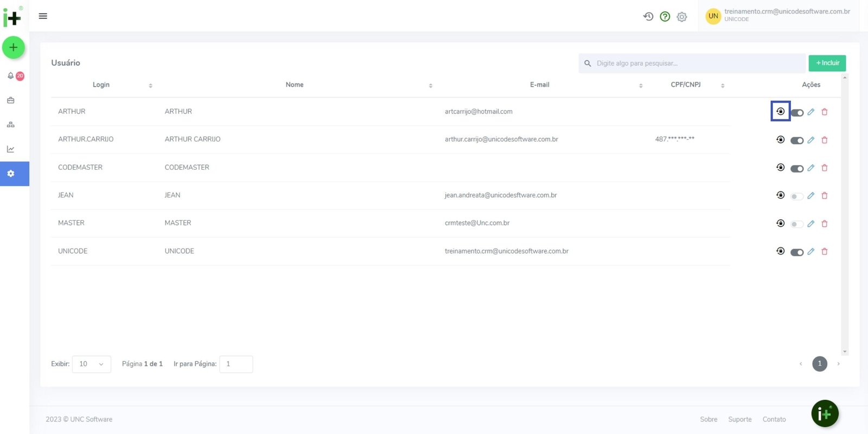Open the chart reports icon in sidebar
The image size is (868, 434).
click(x=10, y=149)
